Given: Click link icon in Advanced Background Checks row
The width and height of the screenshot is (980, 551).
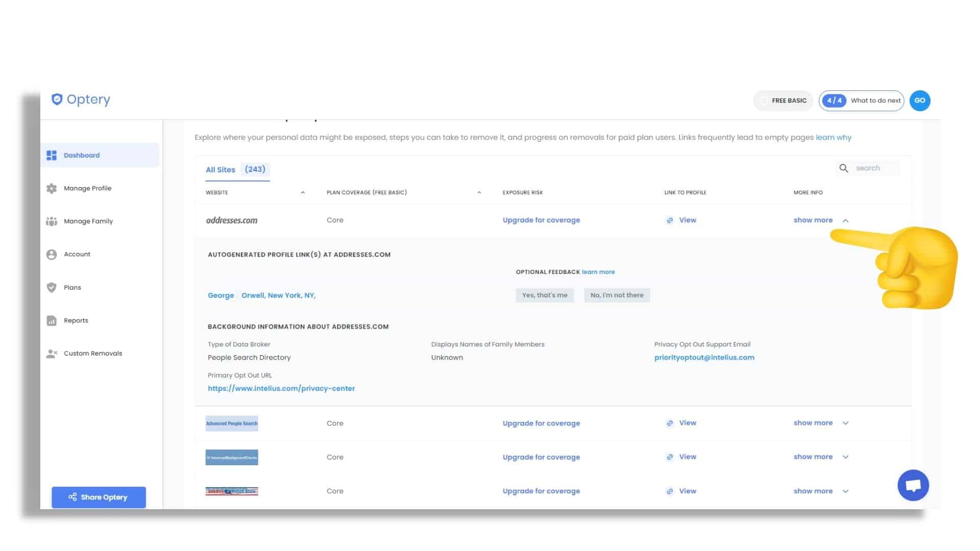Looking at the screenshot, I should point(669,457).
